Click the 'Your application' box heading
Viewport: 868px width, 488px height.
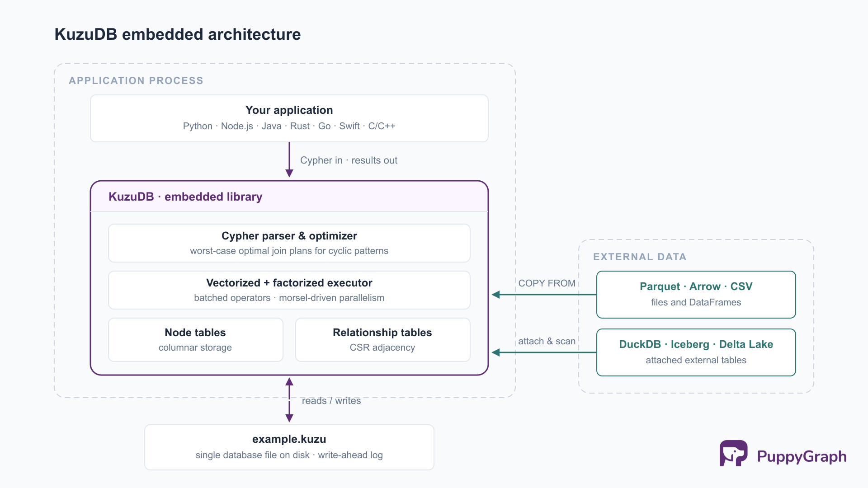(x=289, y=110)
